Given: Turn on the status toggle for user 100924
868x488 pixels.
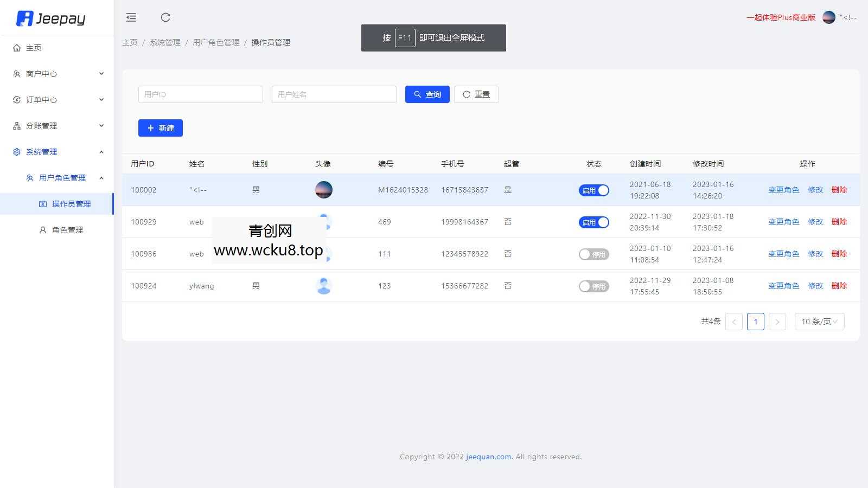Looking at the screenshot, I should coord(593,286).
